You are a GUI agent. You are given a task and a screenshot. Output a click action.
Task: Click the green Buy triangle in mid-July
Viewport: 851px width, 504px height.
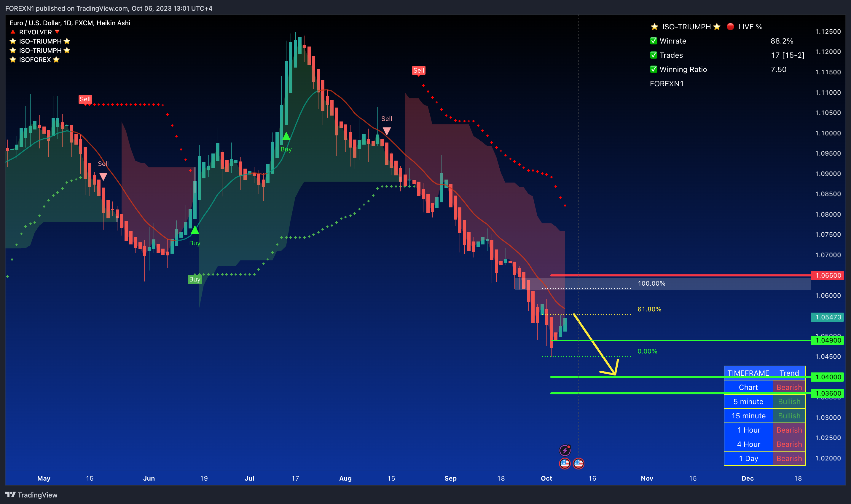pos(286,137)
